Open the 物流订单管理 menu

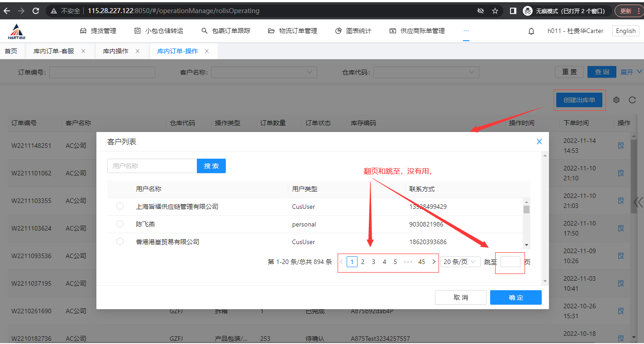coord(293,31)
